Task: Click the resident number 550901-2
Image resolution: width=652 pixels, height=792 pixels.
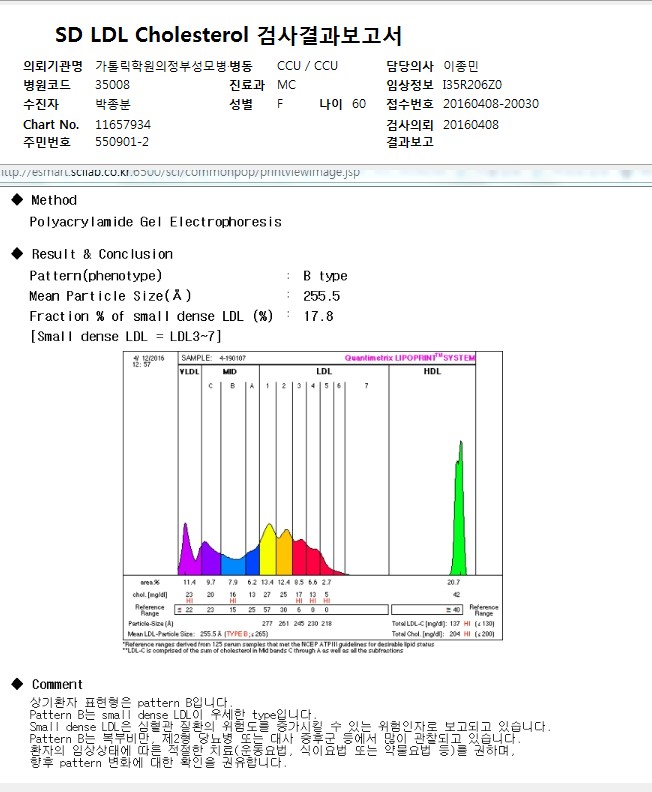Action: click(122, 142)
